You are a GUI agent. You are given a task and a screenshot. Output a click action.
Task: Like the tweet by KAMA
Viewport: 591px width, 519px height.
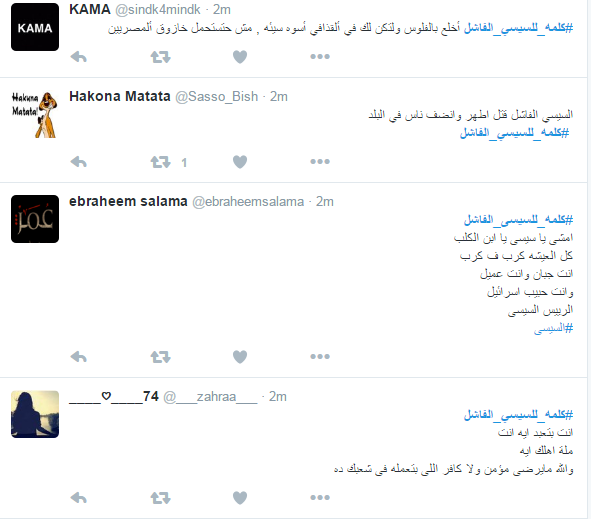click(240, 57)
